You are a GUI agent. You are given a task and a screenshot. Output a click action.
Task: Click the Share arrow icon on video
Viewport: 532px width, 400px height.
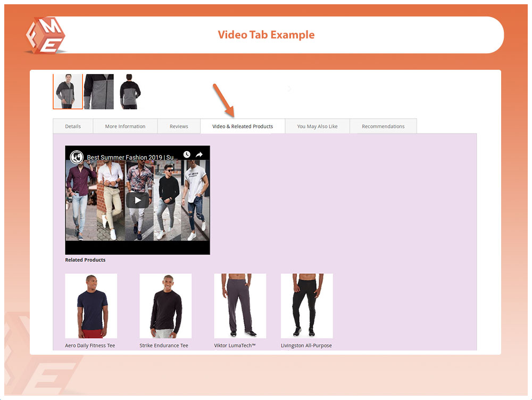[199, 154]
